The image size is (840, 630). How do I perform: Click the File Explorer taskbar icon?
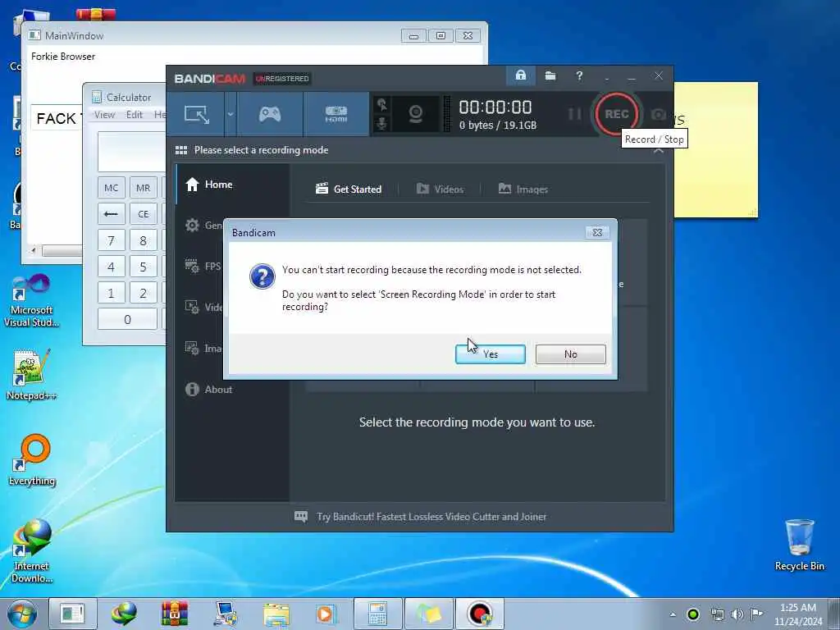(276, 614)
